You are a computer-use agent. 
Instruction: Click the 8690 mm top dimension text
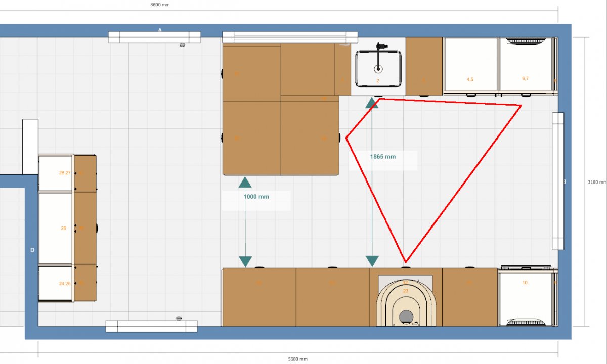161,4
